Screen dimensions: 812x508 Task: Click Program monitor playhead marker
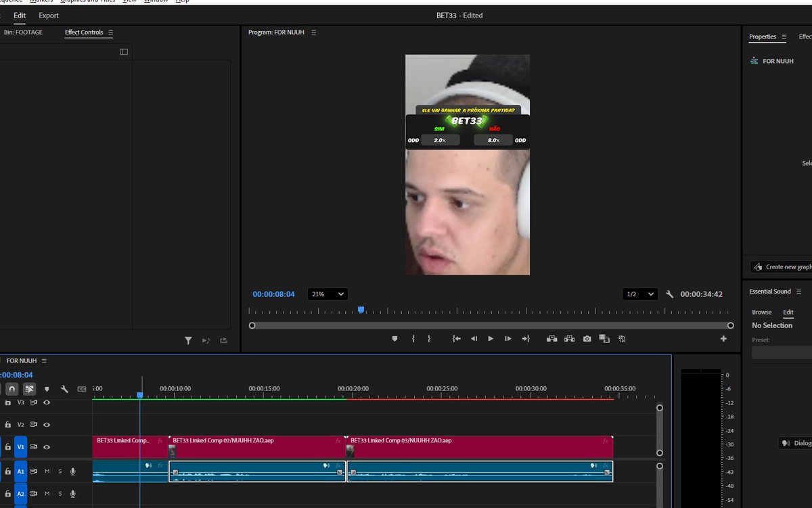click(361, 310)
